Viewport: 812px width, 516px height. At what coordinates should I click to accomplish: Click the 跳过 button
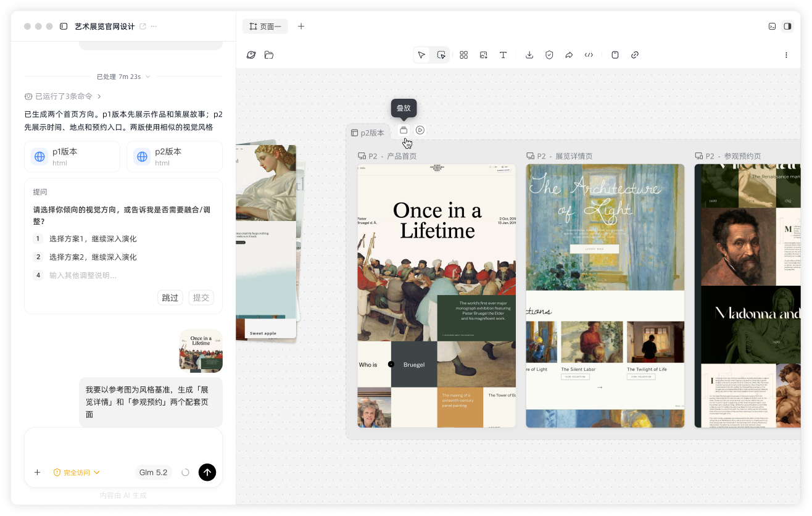[x=170, y=298]
